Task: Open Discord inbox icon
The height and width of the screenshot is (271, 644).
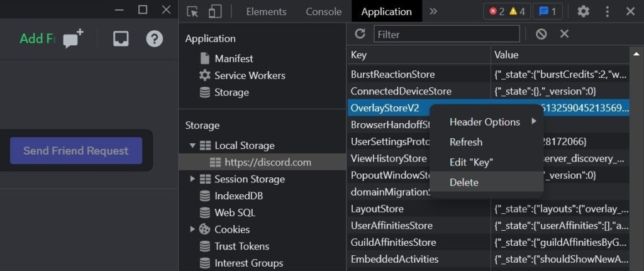Action: coord(121,39)
